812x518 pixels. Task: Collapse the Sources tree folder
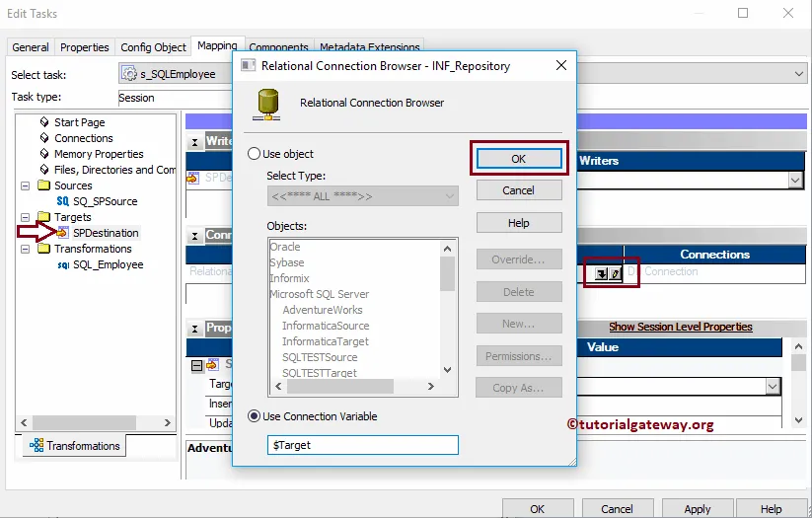[25, 185]
